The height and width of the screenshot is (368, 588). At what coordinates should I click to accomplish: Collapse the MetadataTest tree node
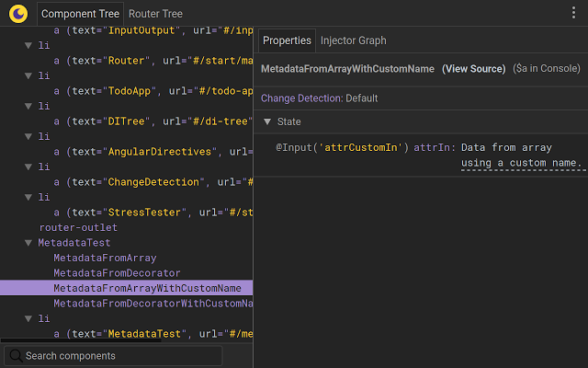click(28, 243)
